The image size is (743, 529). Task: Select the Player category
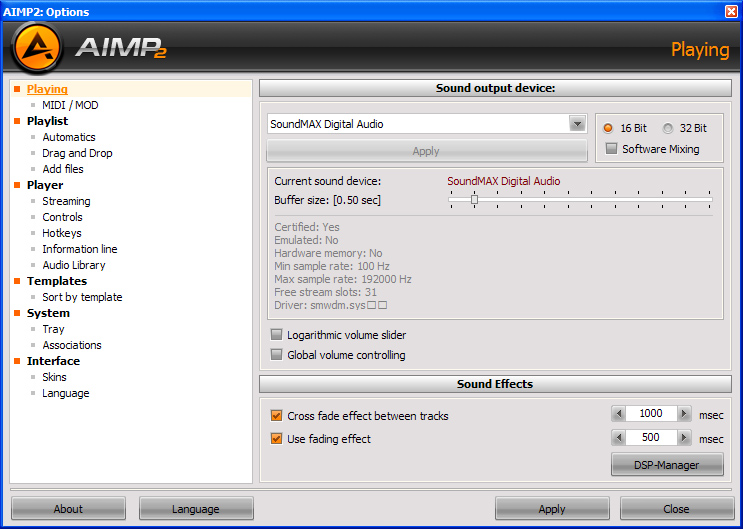(45, 185)
